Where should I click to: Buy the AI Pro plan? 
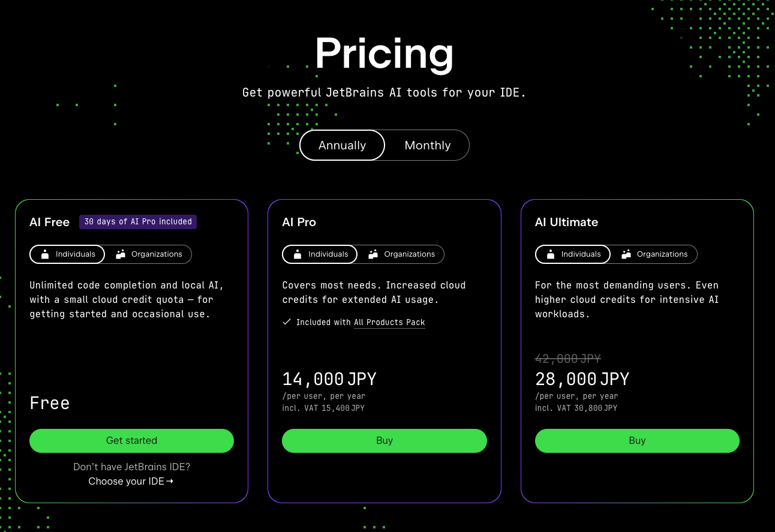(x=385, y=440)
